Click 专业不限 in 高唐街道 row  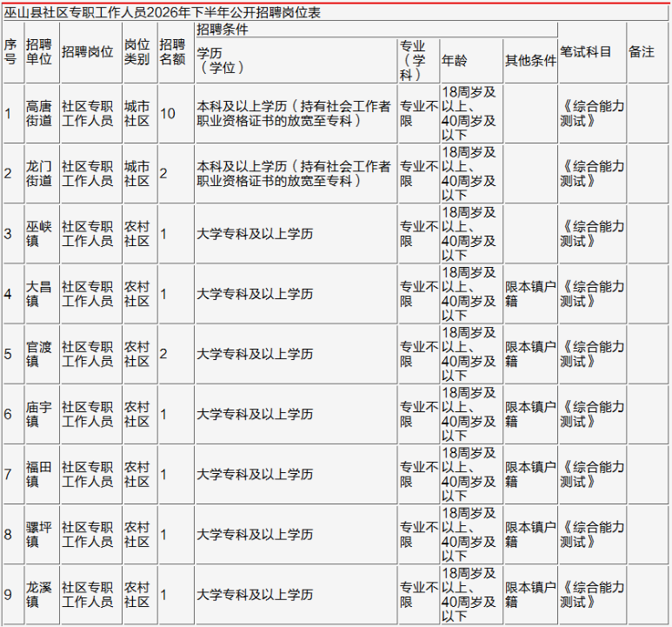click(x=419, y=114)
